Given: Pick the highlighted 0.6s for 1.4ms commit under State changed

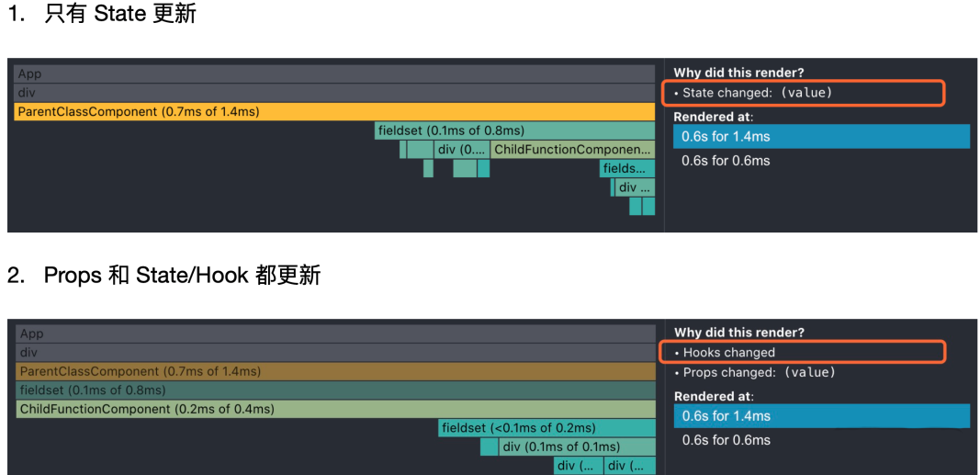Looking at the screenshot, I should point(821,137).
